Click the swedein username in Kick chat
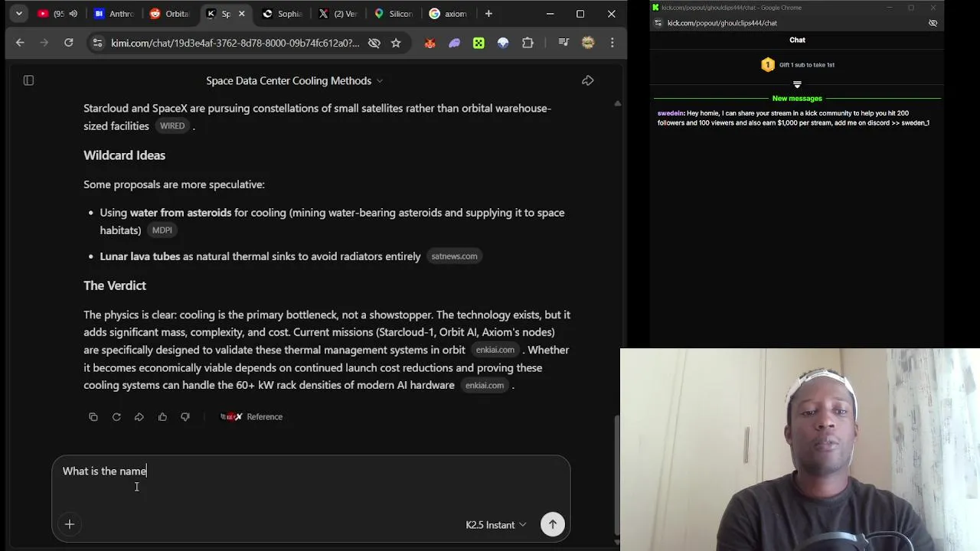The width and height of the screenshot is (980, 551). coord(670,113)
